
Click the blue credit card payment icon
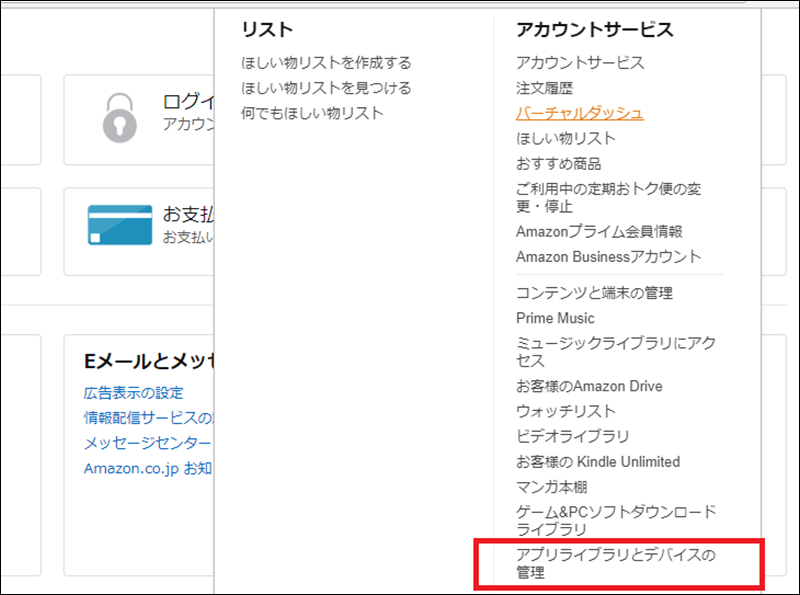pyautogui.click(x=120, y=225)
